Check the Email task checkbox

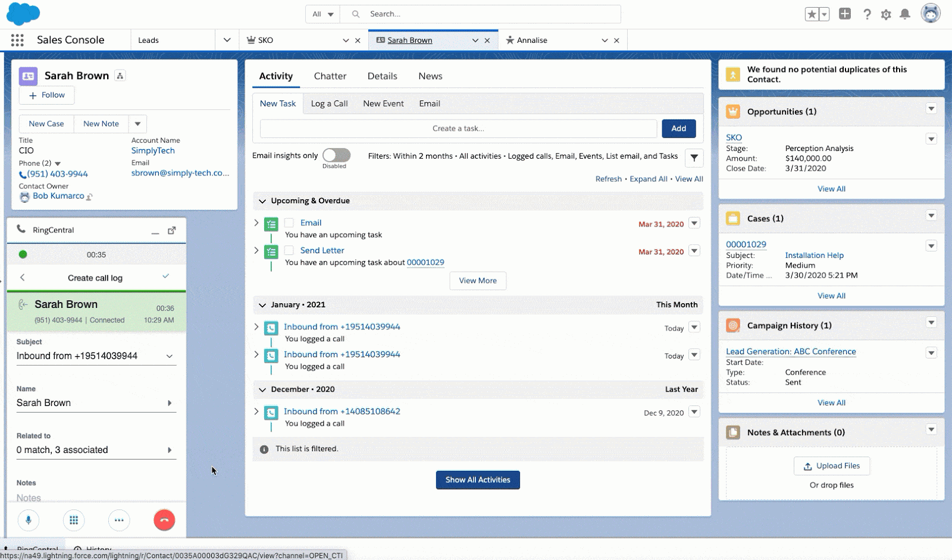coord(289,223)
